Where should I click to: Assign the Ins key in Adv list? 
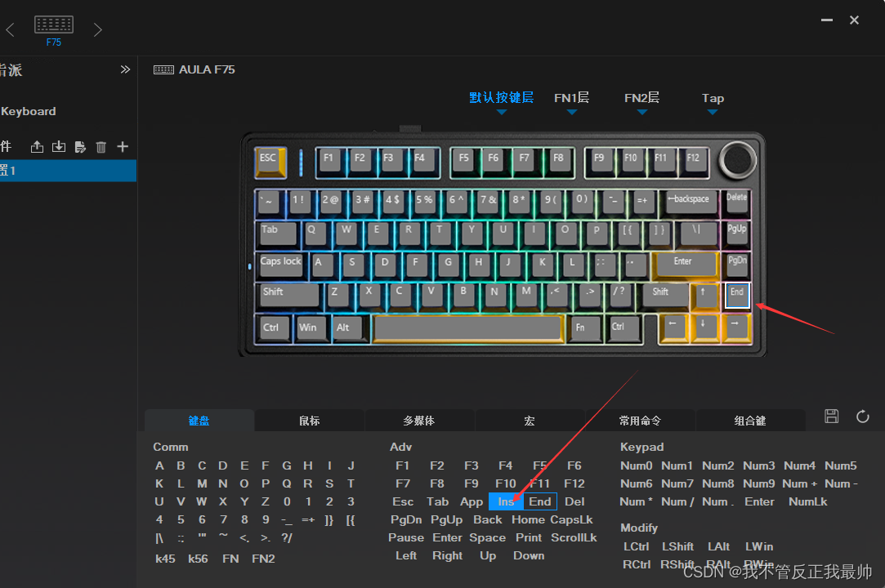pos(506,501)
